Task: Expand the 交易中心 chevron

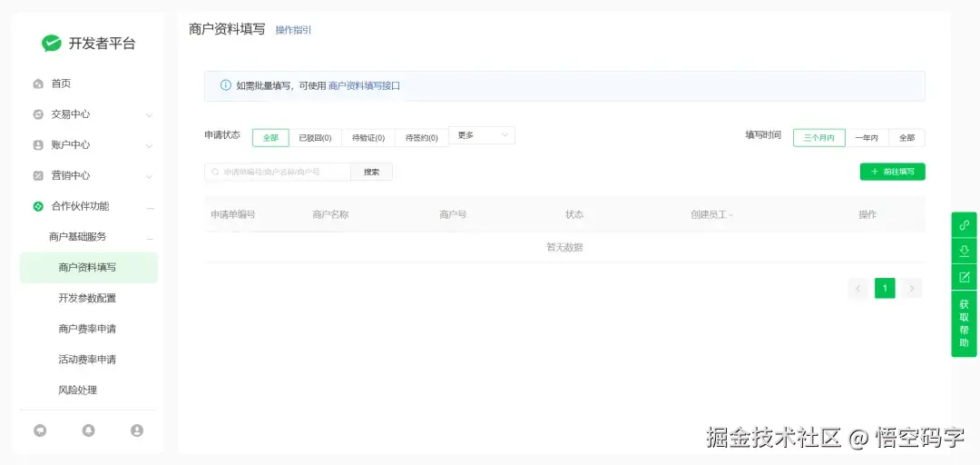Action: 149,115
